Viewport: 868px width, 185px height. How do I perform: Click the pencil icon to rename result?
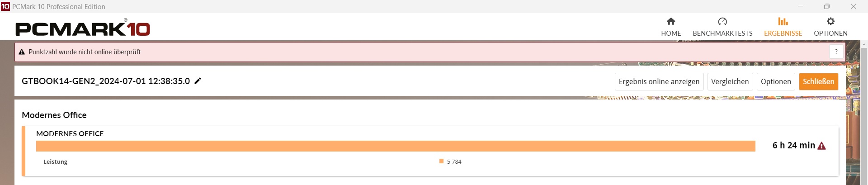tap(198, 81)
